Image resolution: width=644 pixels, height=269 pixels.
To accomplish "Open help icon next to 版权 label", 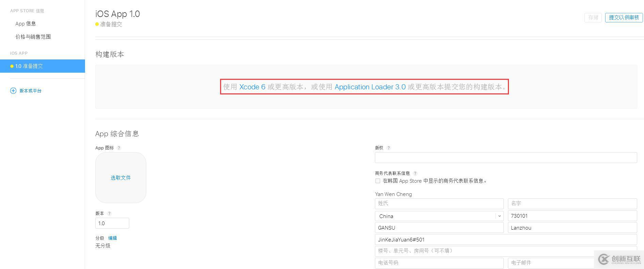I will point(389,148).
